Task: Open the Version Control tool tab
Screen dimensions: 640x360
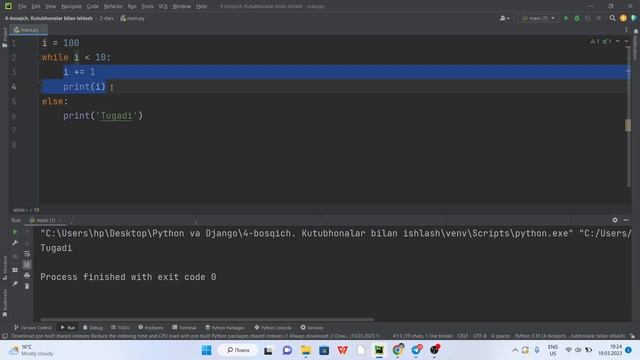Action: pos(33,328)
